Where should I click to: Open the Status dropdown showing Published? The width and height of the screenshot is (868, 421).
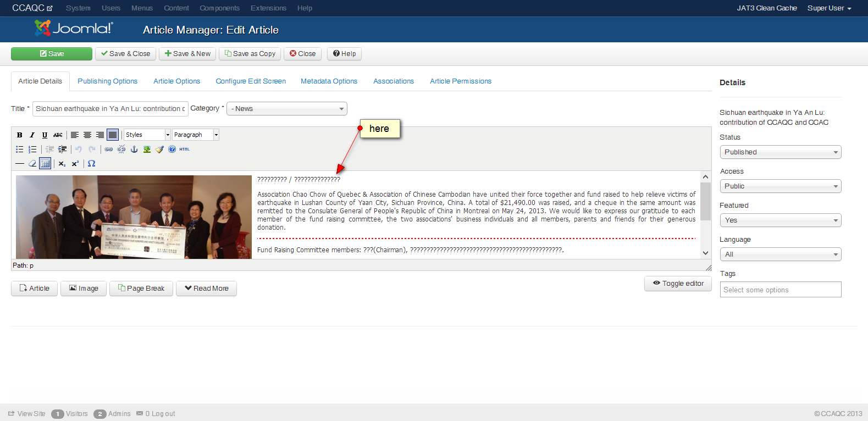781,152
